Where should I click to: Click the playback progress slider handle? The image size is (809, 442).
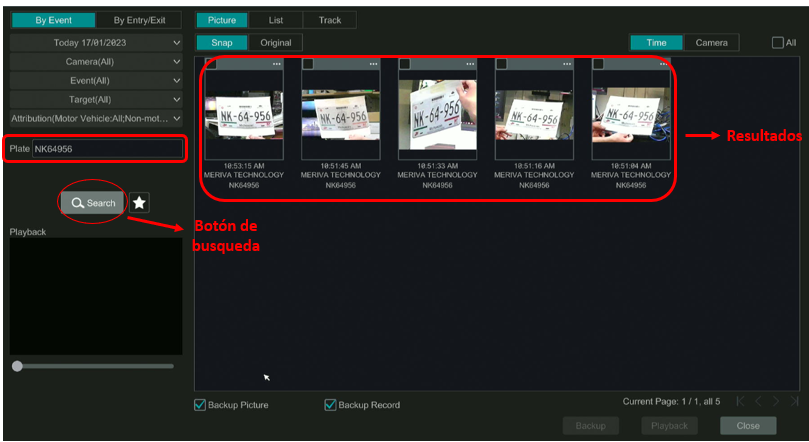[x=18, y=366]
